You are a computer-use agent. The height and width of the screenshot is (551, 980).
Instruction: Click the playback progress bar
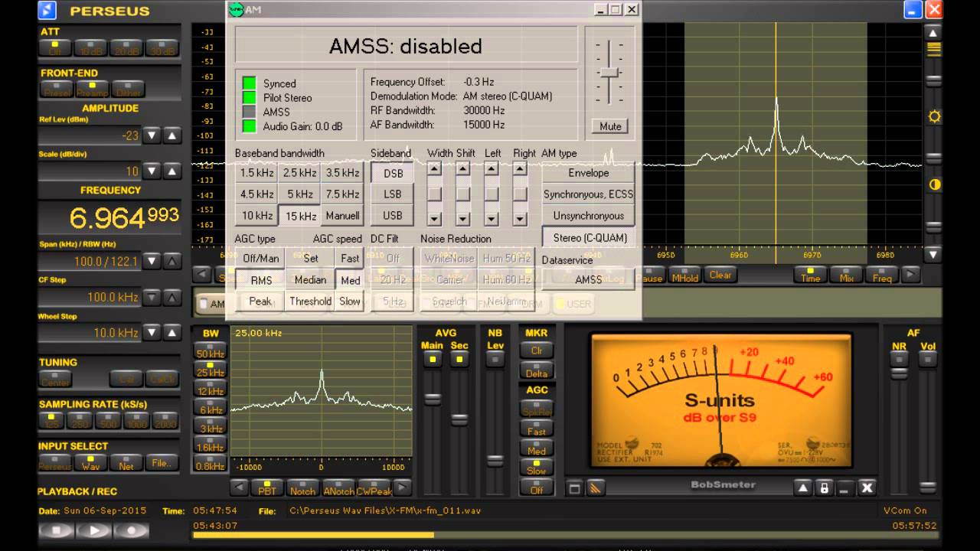(x=565, y=535)
